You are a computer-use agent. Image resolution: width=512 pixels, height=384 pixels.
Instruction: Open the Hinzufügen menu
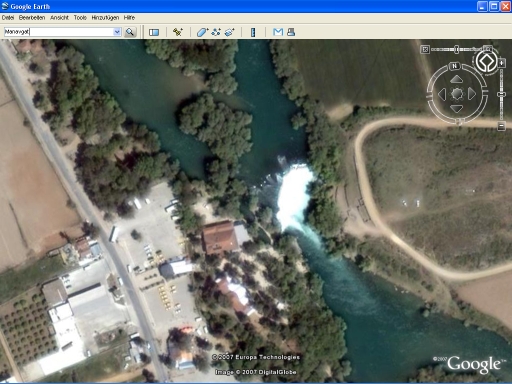[x=105, y=18]
